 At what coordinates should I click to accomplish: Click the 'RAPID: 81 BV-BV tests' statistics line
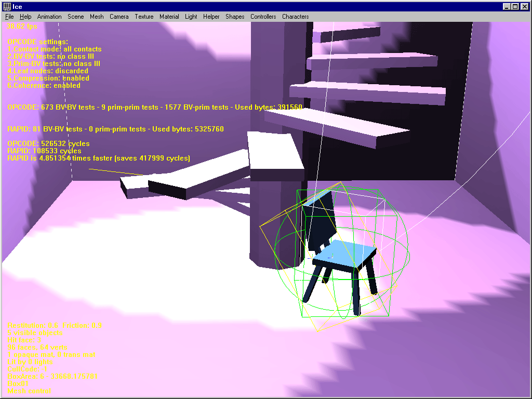116,129
